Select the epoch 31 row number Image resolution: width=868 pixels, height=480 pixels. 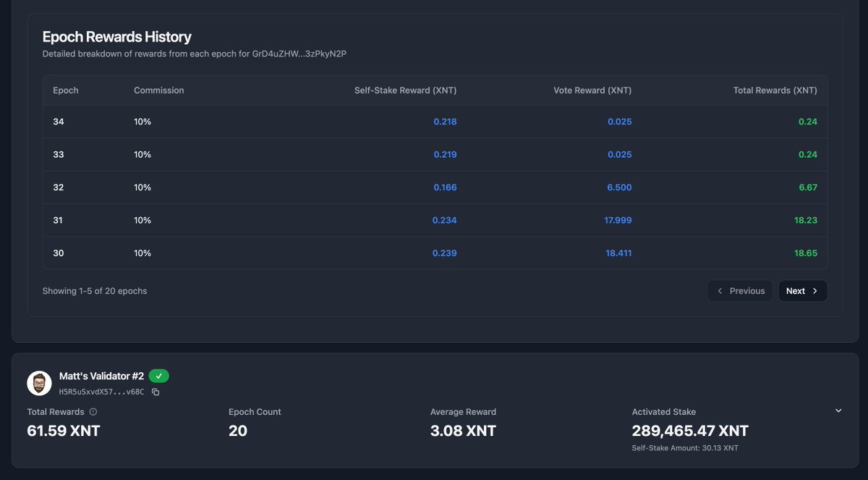(x=59, y=220)
